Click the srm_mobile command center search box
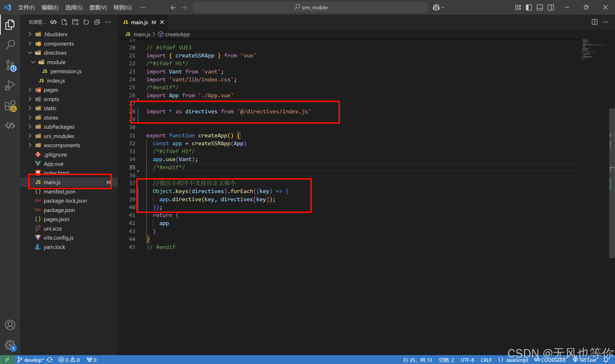The height and width of the screenshot is (364, 615). [x=310, y=7]
